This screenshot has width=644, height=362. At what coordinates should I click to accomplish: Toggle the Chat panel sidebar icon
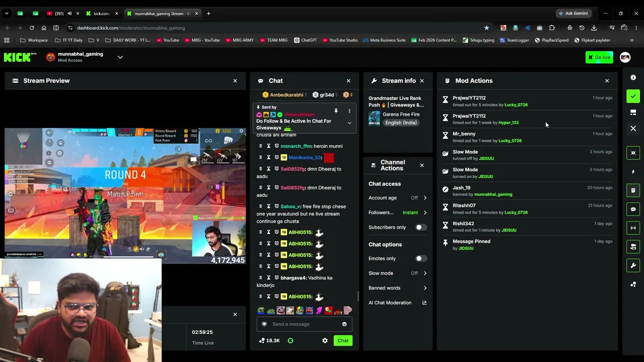point(633,209)
